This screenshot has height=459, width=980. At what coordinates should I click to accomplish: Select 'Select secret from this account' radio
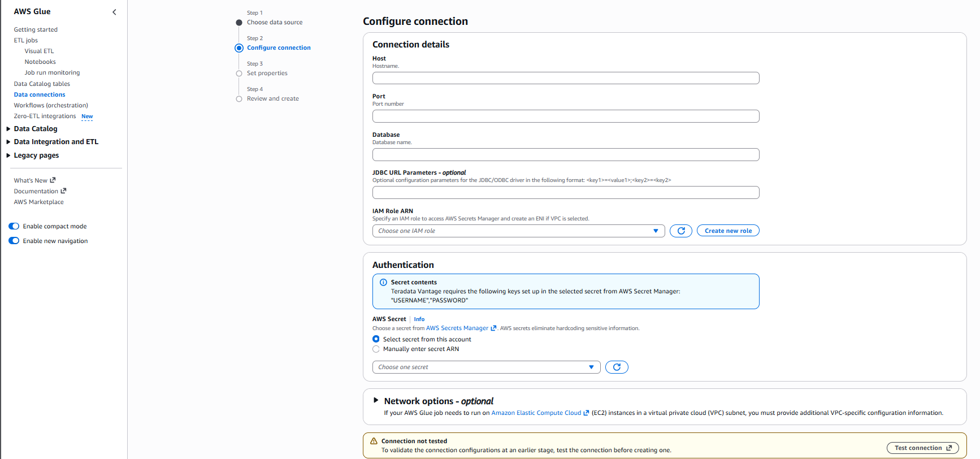click(376, 339)
